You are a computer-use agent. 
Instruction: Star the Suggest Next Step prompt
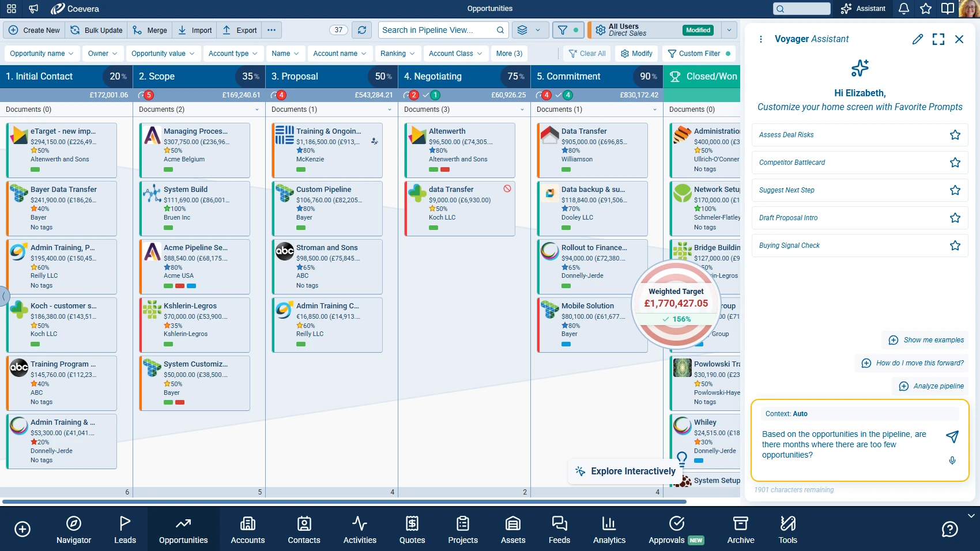[x=955, y=190]
